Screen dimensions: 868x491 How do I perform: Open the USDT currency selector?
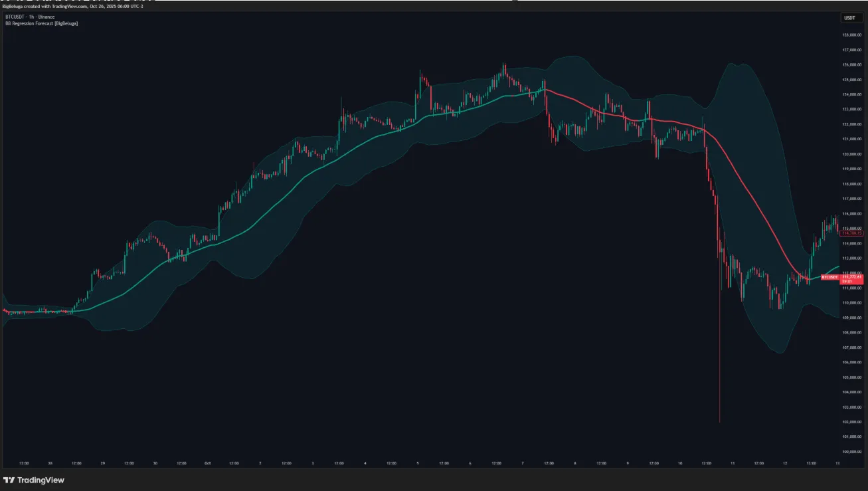(850, 18)
